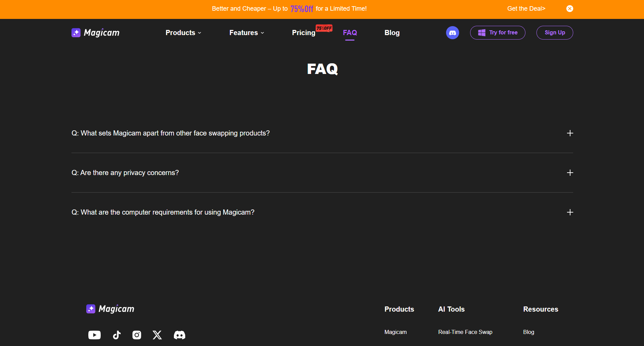Click footer "Products" heading
Screen dimensions: 644x346
click(x=399, y=309)
